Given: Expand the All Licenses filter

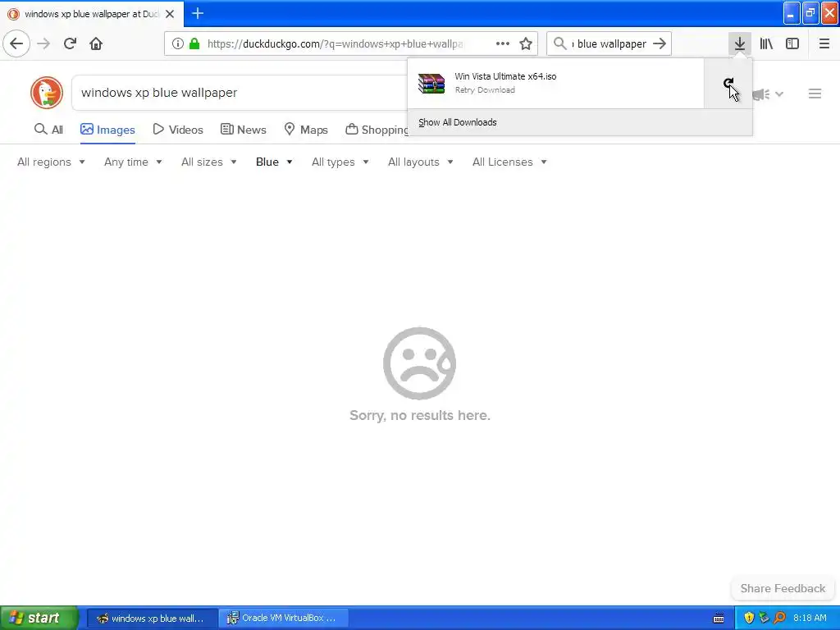Looking at the screenshot, I should (x=509, y=162).
